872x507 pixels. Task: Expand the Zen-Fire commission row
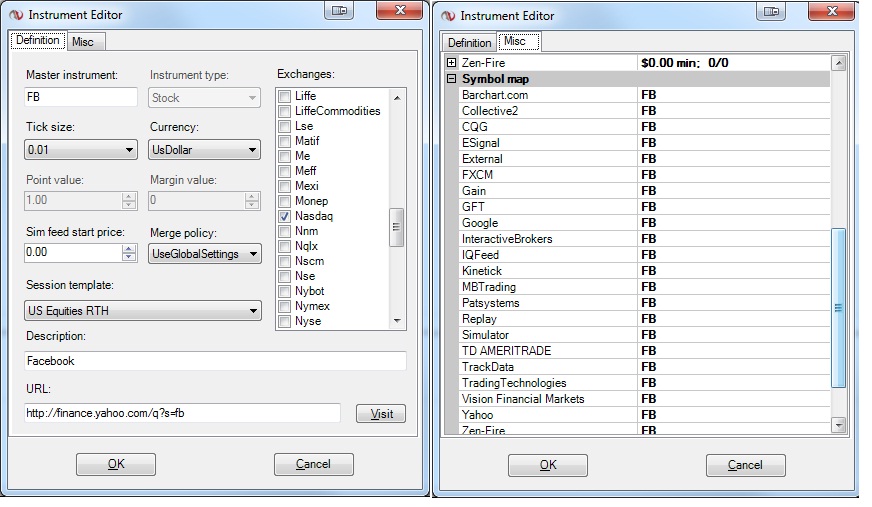coord(452,63)
